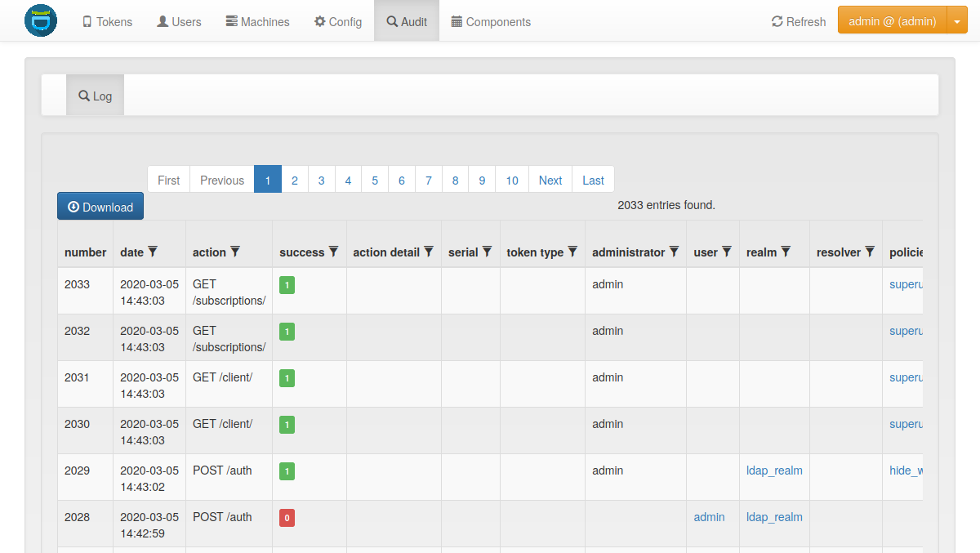The image size is (980, 553).
Task: Download the audit log
Action: click(x=100, y=207)
